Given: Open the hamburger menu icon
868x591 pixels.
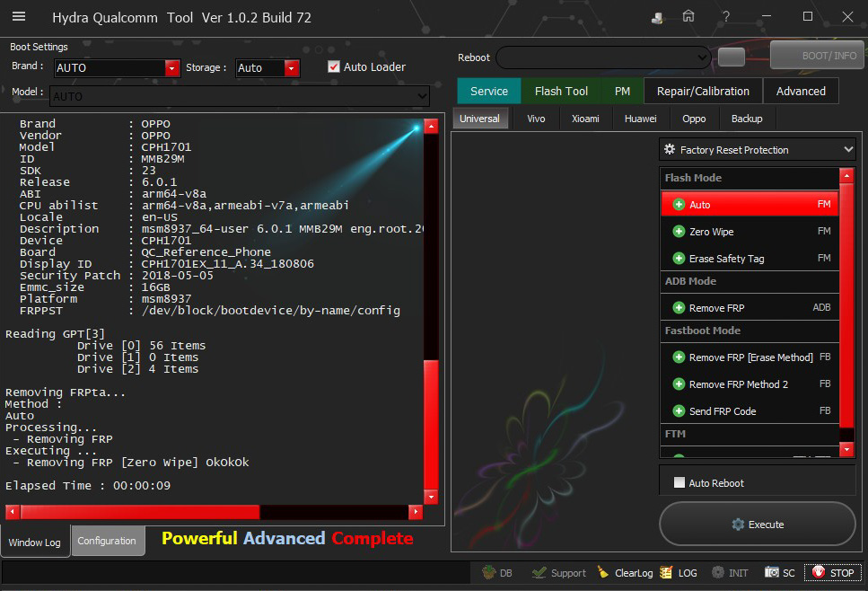Looking at the screenshot, I should tap(18, 17).
